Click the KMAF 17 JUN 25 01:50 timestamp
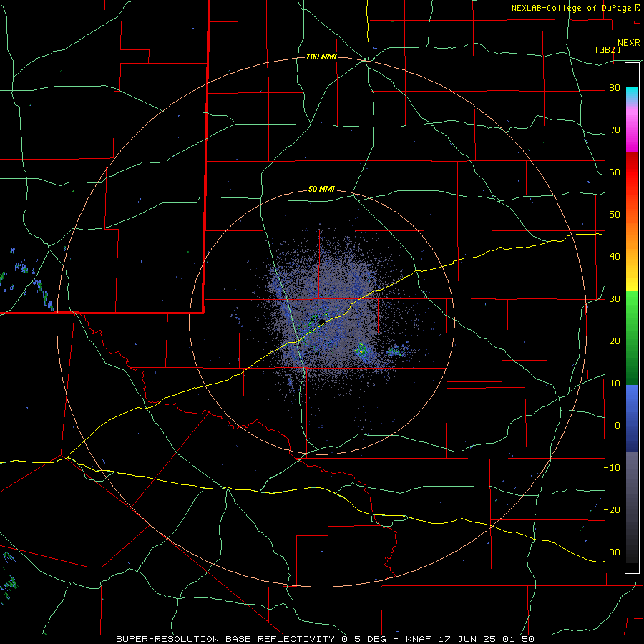 [470, 639]
